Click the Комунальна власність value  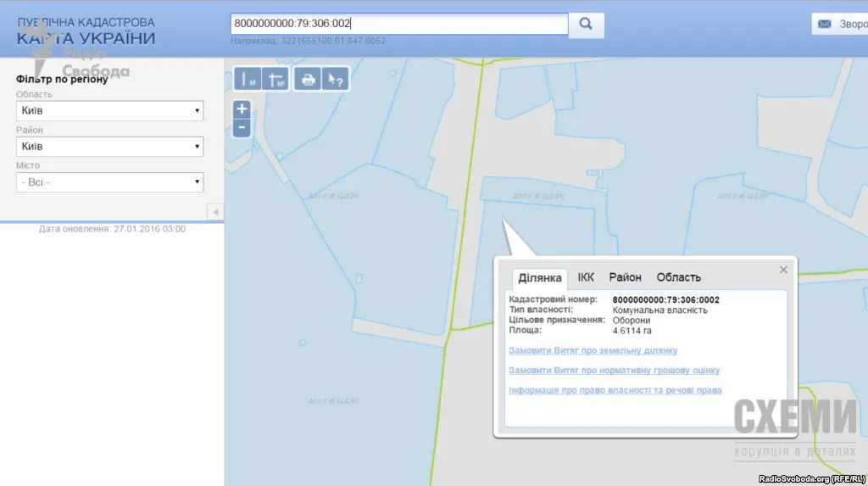pyautogui.click(x=659, y=310)
